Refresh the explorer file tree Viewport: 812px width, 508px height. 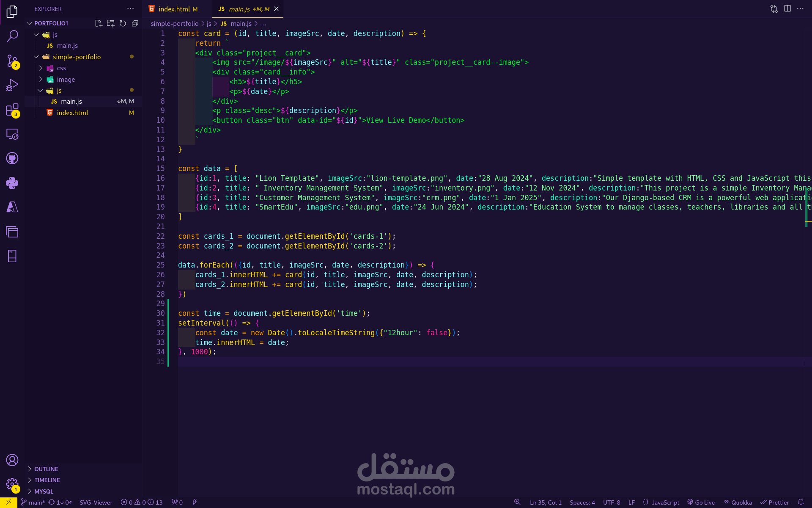pos(123,23)
